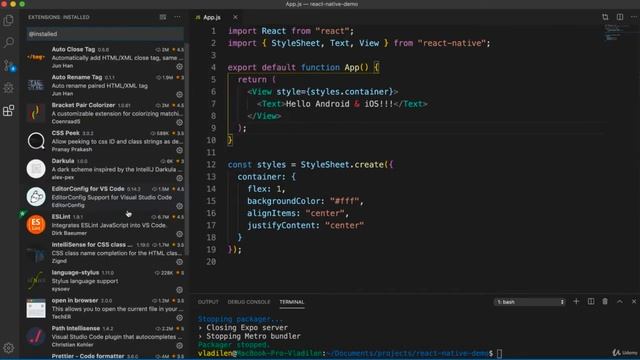Viewport: 640px width, 360px height.
Task: Click line number 12 in gutter
Action: 211,164
